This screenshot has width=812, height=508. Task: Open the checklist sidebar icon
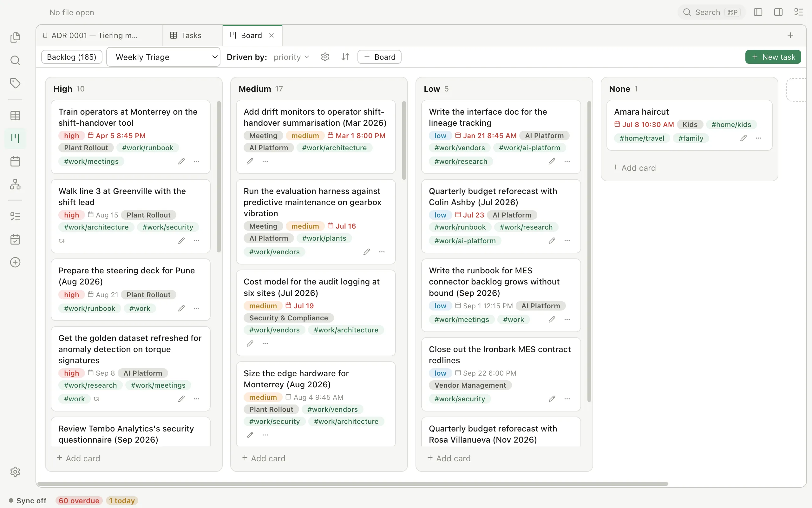pos(15,216)
